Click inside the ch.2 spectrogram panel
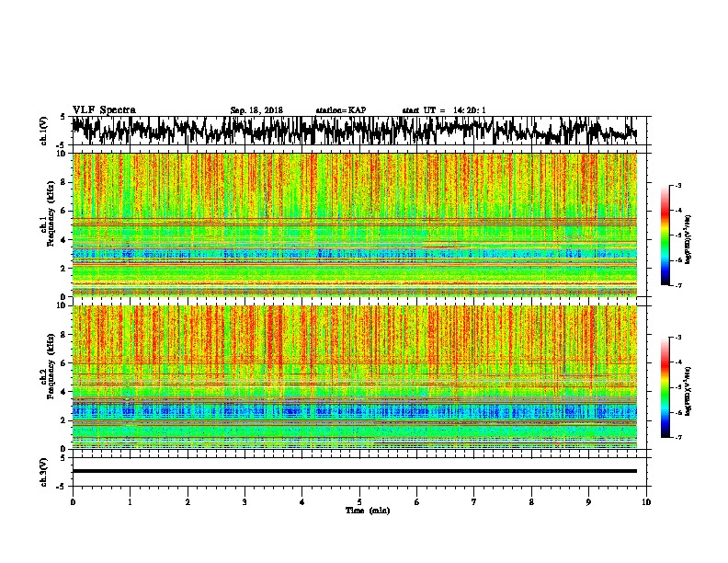 pos(354,377)
